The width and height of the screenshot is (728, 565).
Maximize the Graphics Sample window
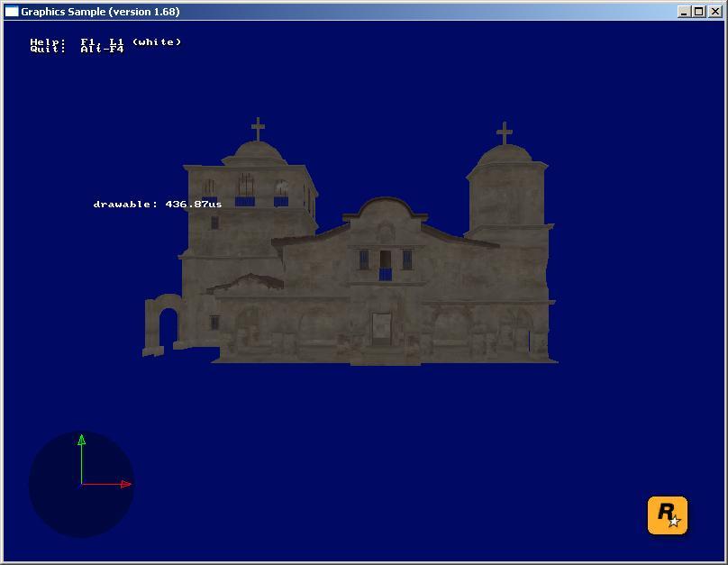tap(699, 12)
